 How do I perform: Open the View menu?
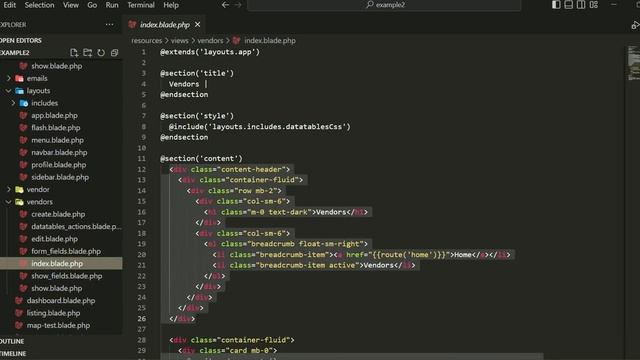pyautogui.click(x=71, y=5)
